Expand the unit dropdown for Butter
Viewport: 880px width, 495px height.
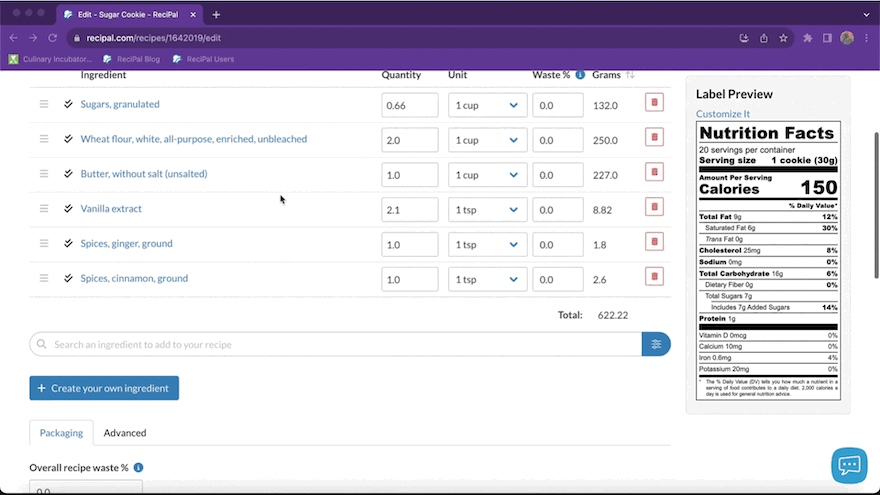[x=487, y=174]
